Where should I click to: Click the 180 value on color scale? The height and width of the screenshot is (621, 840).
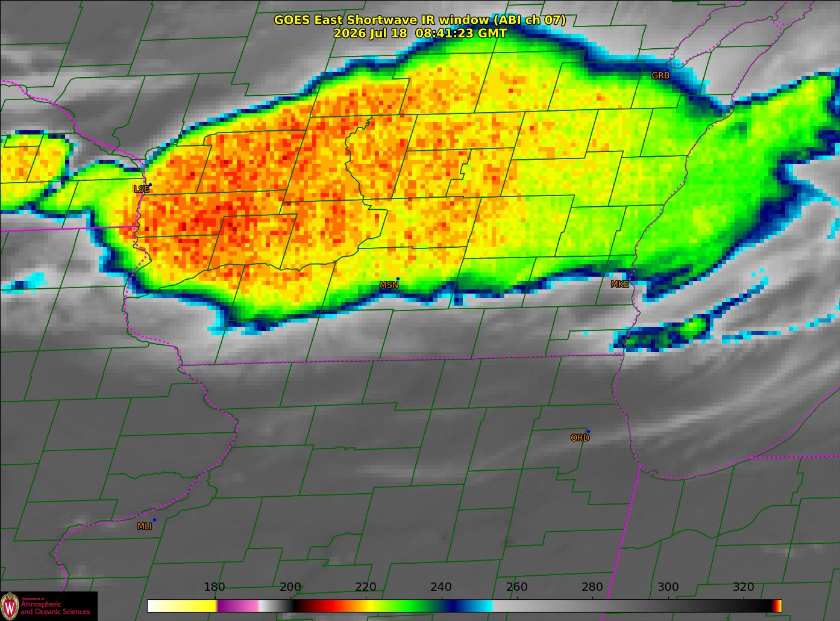(215, 587)
